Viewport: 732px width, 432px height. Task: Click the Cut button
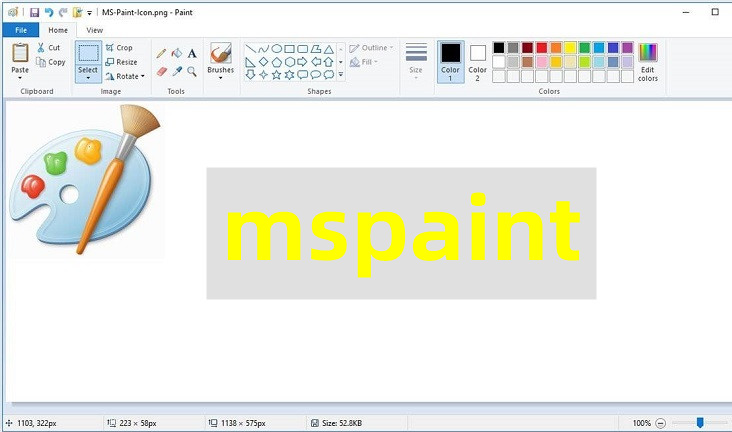(48, 48)
